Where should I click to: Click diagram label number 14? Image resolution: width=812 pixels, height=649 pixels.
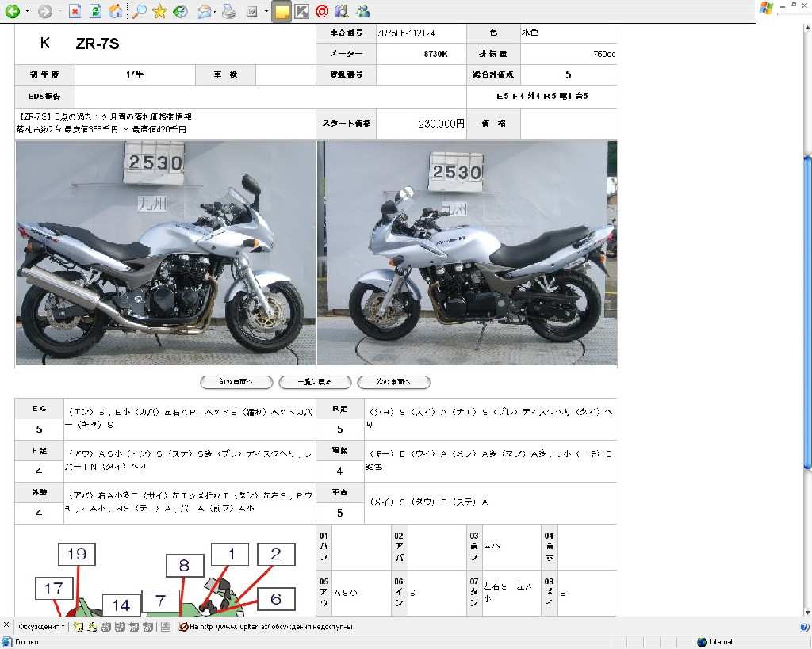[121, 605]
